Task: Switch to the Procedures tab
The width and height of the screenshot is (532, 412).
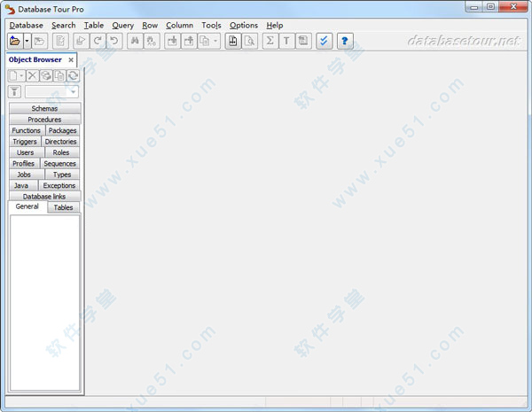Action: (45, 120)
